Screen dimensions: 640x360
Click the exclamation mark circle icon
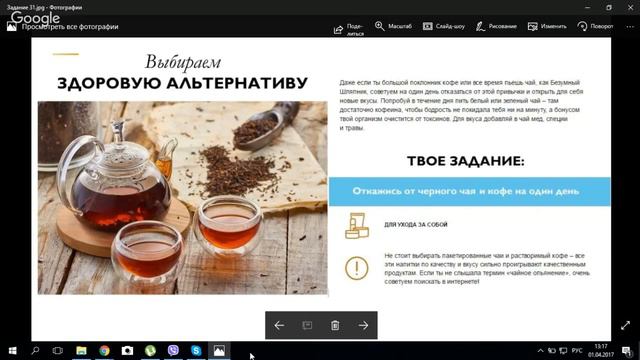[356, 268]
